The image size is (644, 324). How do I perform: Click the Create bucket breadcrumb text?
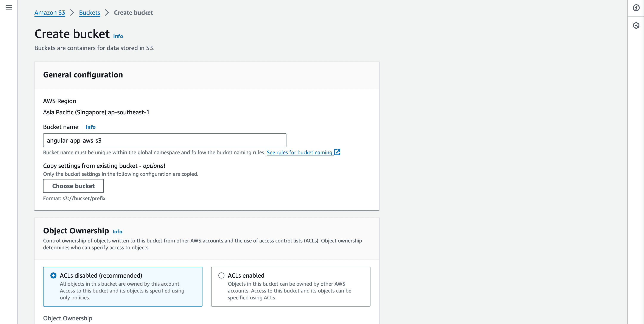pyautogui.click(x=133, y=13)
